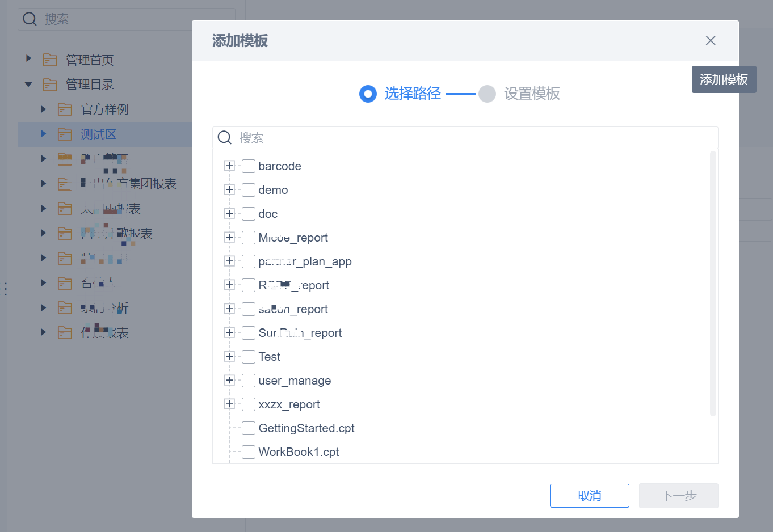Image resolution: width=773 pixels, height=532 pixels.
Task: Click the 设置模板 step indicator circle
Action: point(487,94)
